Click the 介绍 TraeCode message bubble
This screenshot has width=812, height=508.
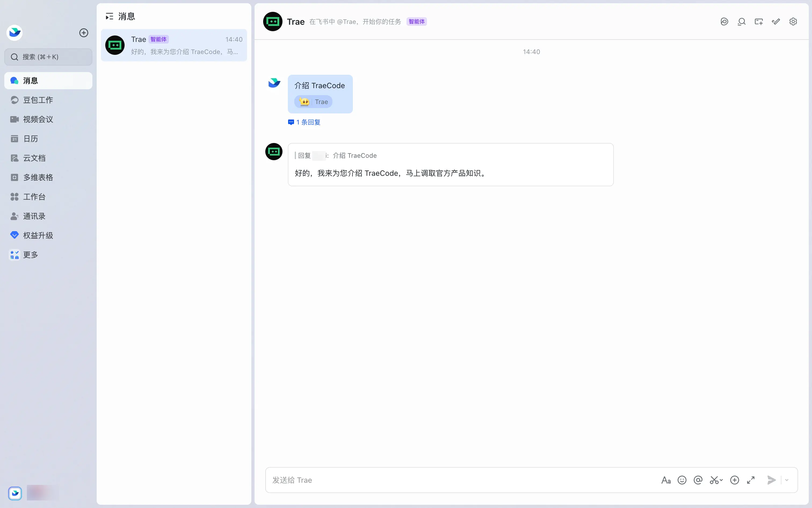(320, 94)
